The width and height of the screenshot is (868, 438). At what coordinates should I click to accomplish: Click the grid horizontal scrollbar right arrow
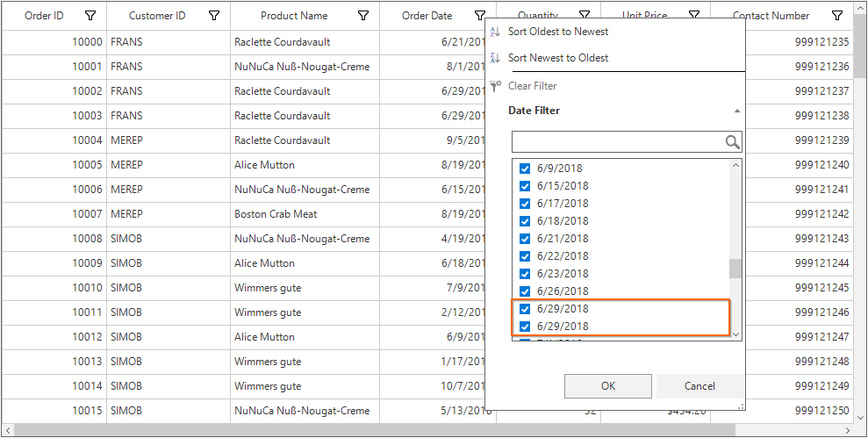pos(848,430)
